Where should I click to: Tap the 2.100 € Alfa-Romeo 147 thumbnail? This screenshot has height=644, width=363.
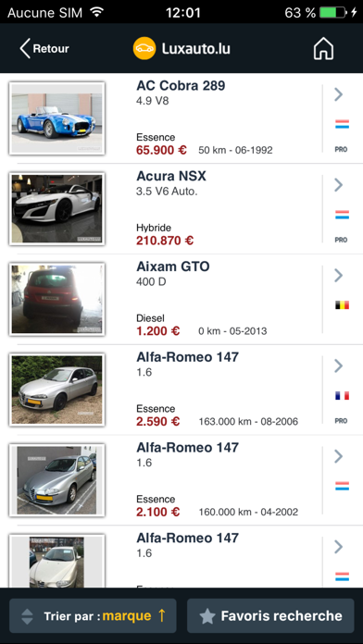pos(56,479)
